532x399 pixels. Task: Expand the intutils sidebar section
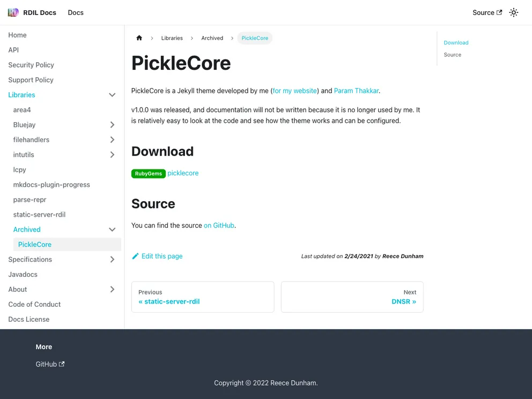(112, 155)
